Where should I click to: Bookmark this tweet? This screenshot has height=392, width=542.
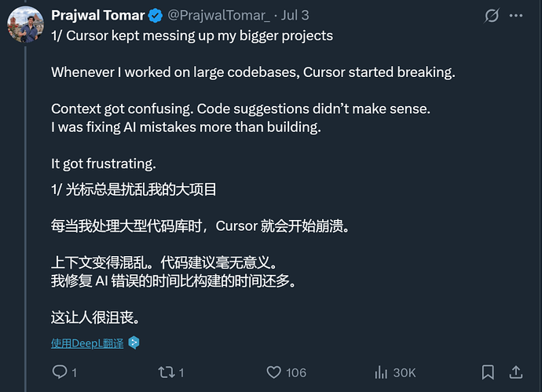488,372
